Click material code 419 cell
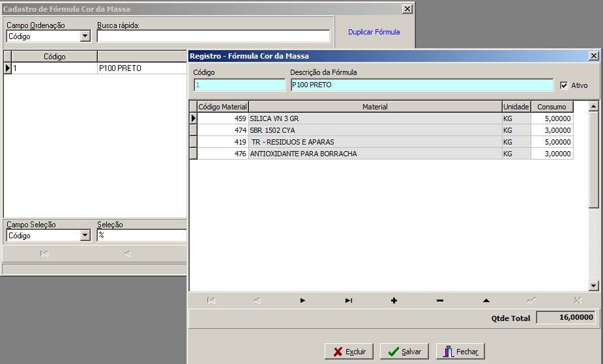 (223, 142)
